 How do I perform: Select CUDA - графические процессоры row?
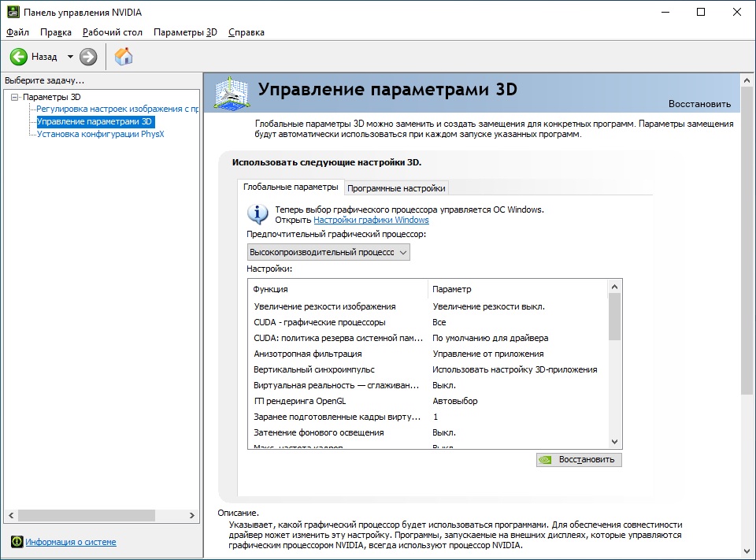(428, 322)
